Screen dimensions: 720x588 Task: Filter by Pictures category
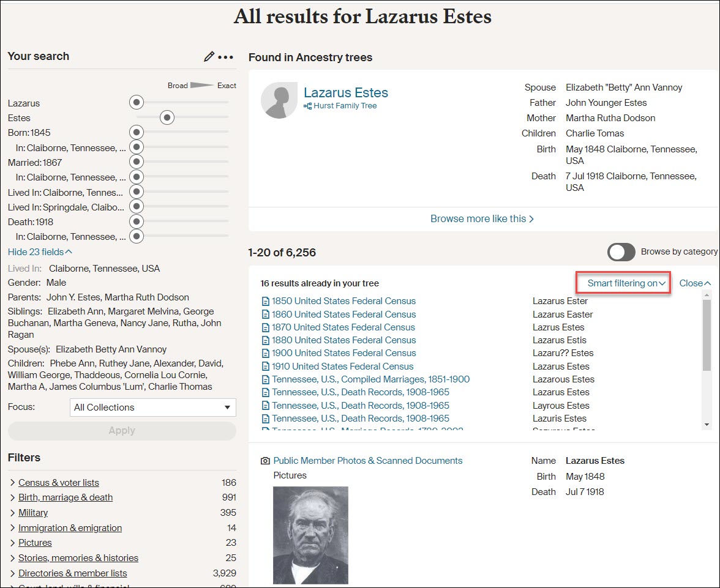click(35, 543)
